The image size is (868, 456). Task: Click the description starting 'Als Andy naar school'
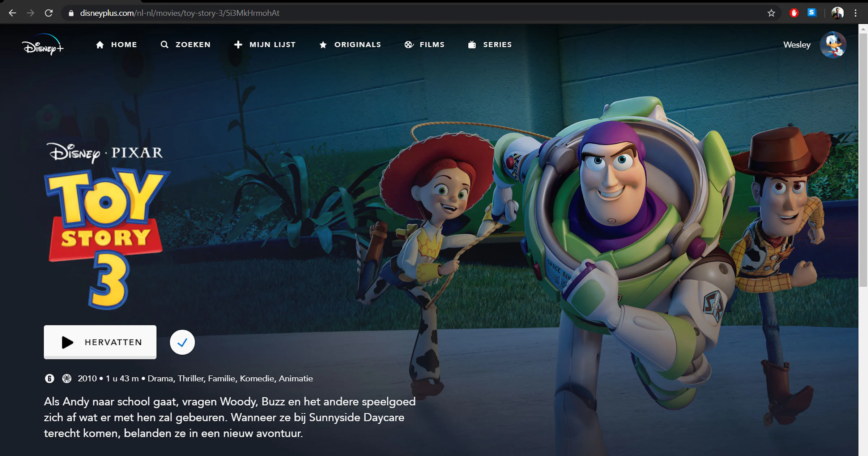point(230,417)
